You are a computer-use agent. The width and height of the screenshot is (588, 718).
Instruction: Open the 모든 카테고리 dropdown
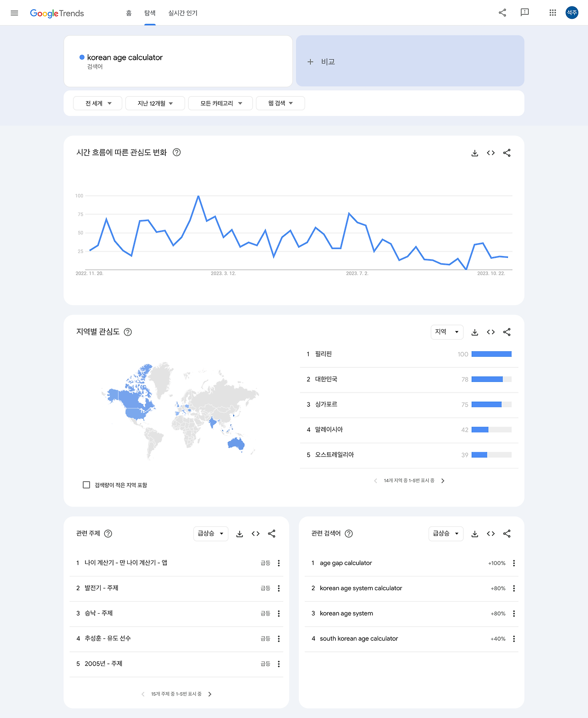coord(220,103)
